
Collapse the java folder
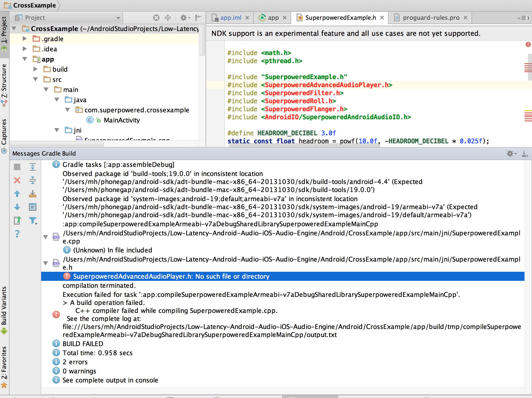pos(57,99)
